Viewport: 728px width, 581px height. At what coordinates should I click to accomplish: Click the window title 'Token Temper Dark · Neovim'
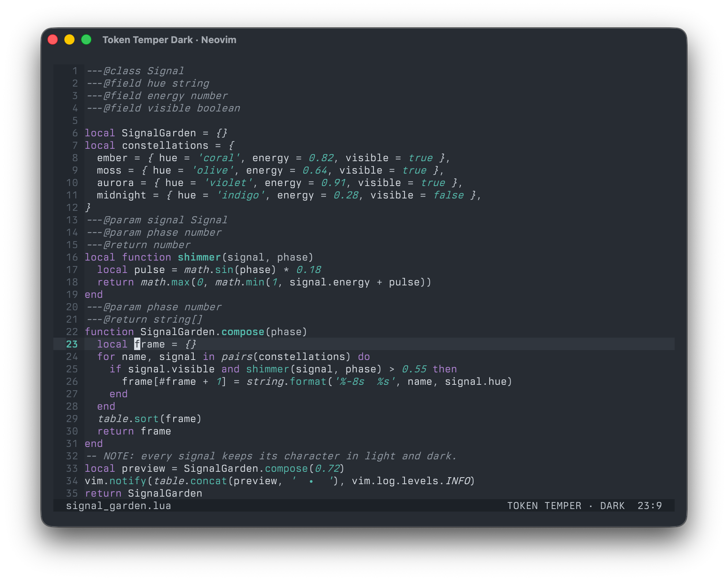click(169, 39)
